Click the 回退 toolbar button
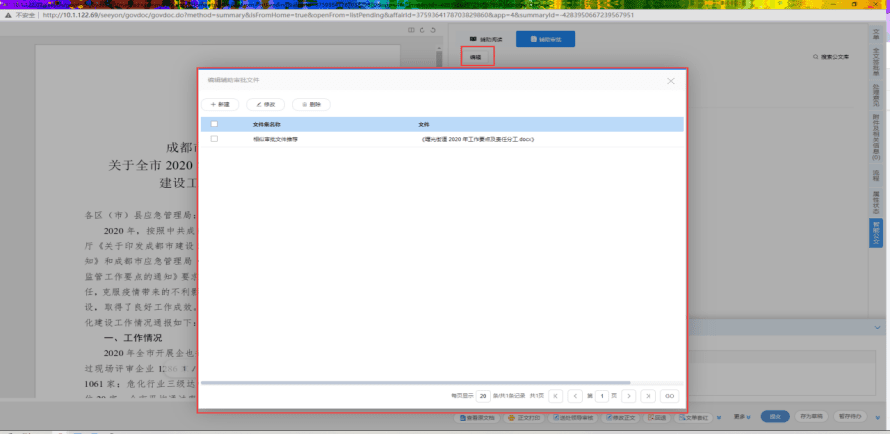The height and width of the screenshot is (434, 890). (657, 417)
